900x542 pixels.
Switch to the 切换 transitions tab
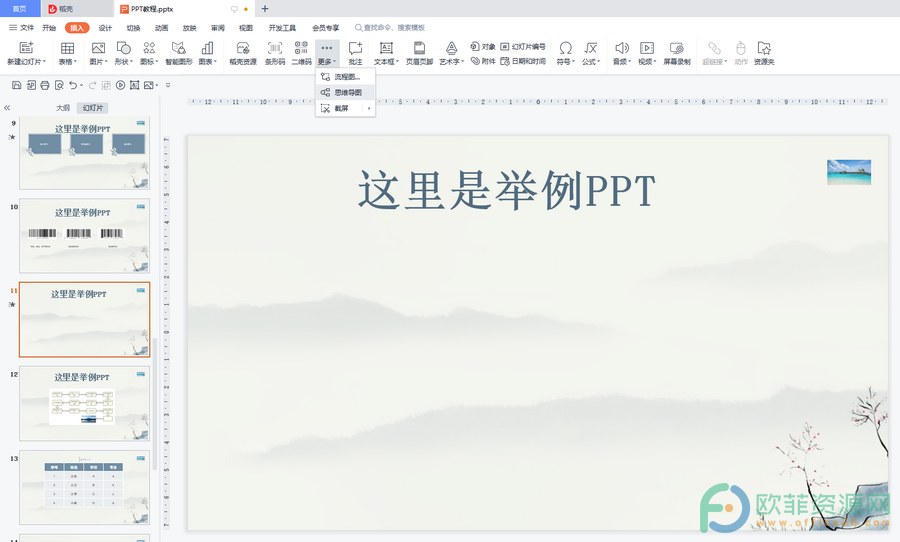(x=133, y=28)
